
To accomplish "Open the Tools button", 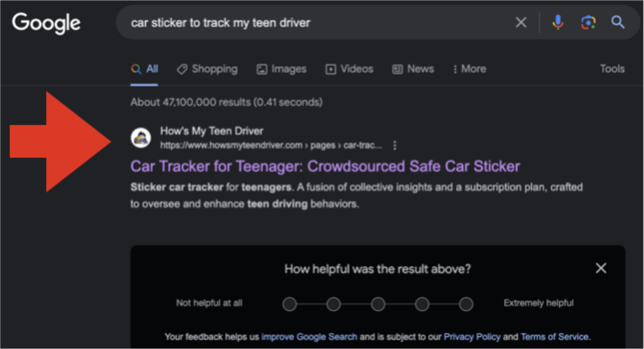I will [612, 69].
